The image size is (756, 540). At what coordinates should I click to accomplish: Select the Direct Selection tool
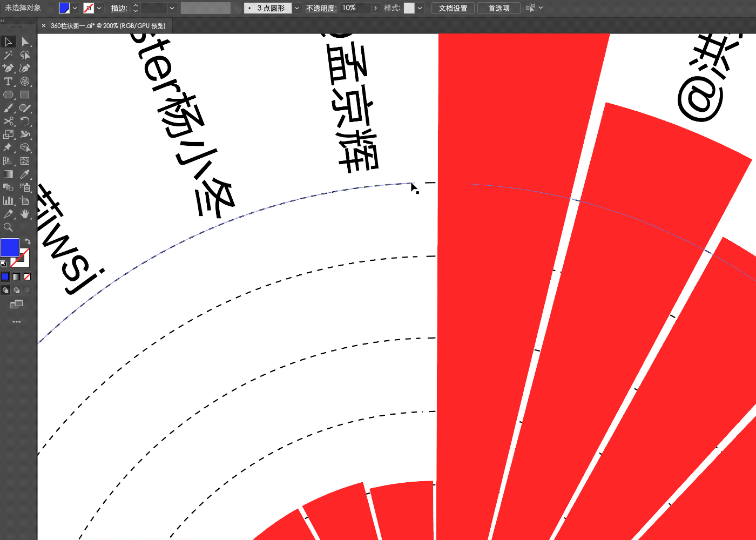(x=25, y=42)
